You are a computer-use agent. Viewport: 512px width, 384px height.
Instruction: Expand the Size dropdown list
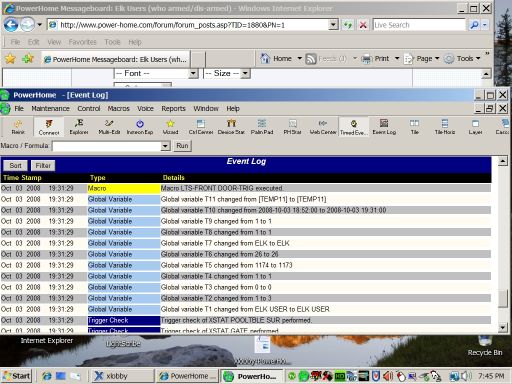pyautogui.click(x=245, y=73)
